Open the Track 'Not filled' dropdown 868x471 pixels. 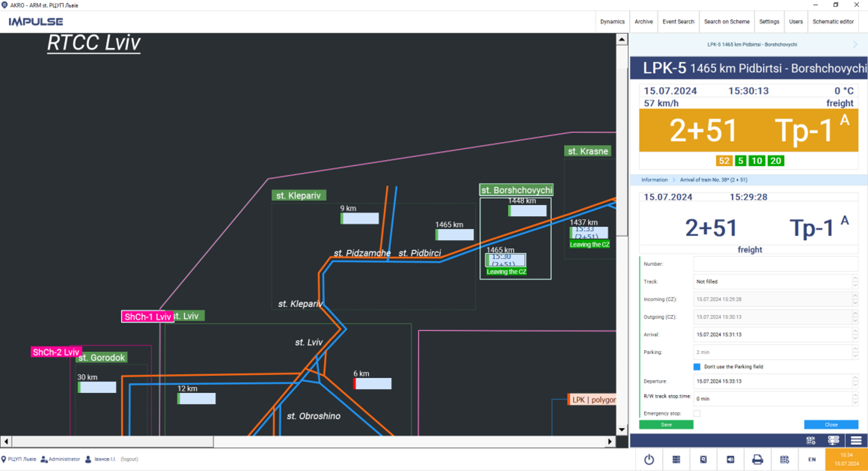tap(773, 282)
